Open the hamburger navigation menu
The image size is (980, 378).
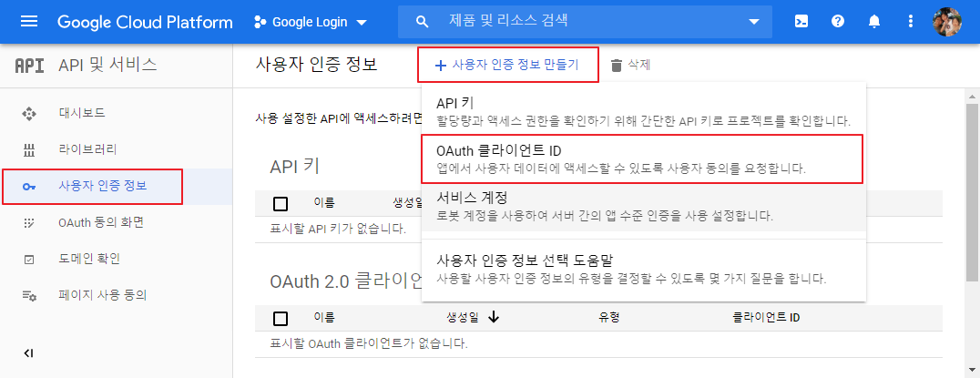tap(29, 22)
